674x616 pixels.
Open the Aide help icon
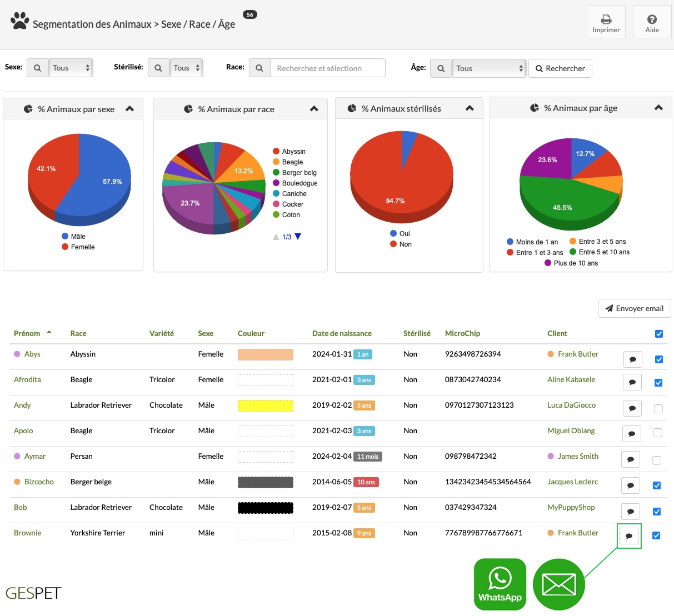tap(652, 22)
